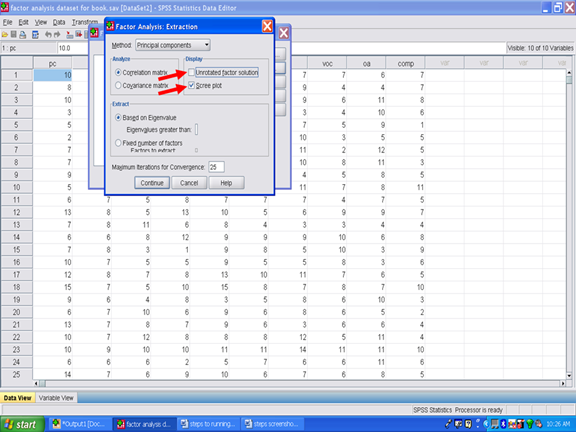Viewport: 576px width, 432px height.
Task: Select the Data View tab
Action: pyautogui.click(x=18, y=398)
